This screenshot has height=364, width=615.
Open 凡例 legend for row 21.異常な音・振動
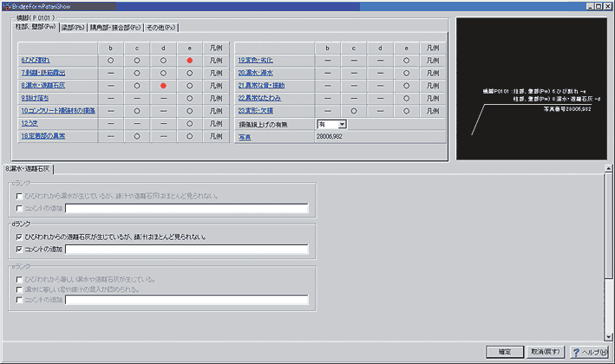[433, 86]
